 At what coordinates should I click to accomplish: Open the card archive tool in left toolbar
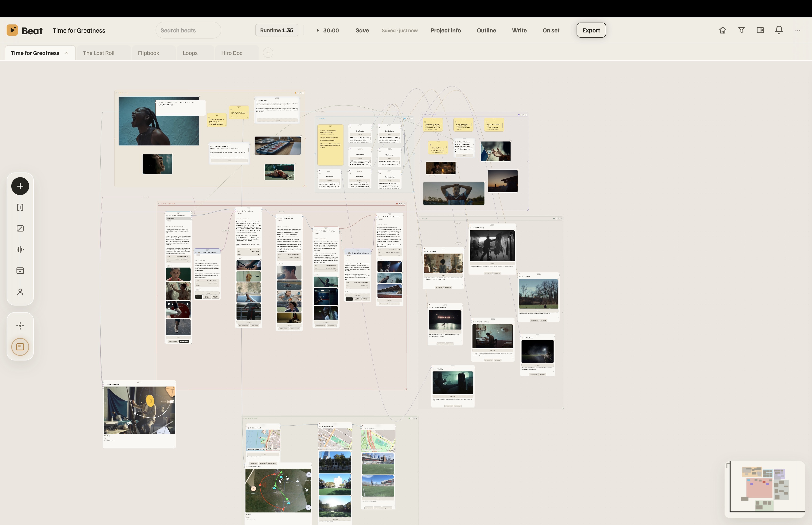pos(20,271)
